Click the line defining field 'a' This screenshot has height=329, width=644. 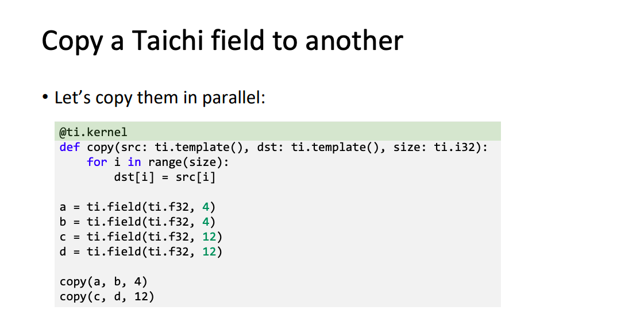click(137, 207)
